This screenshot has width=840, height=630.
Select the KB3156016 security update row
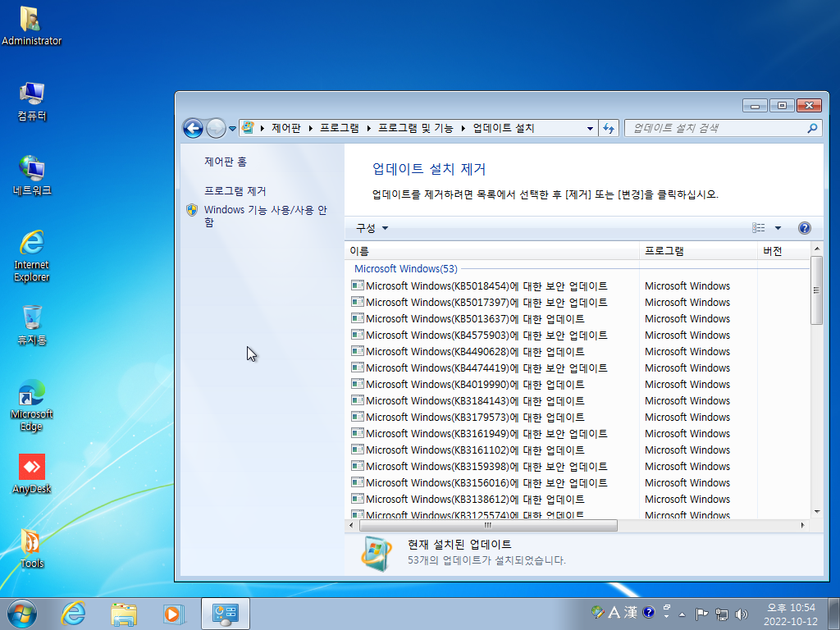578,482
